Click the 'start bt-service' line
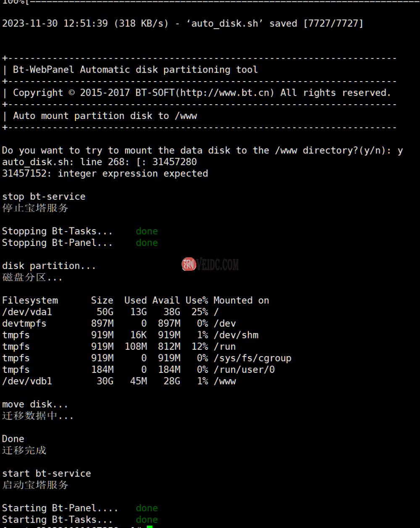 pyautogui.click(x=46, y=473)
